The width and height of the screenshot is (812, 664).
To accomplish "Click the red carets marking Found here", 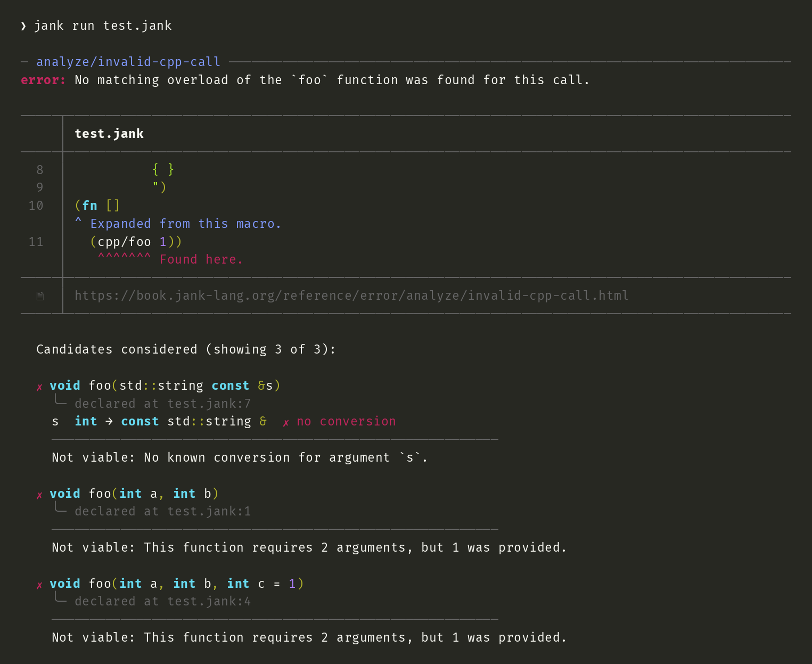I will [125, 258].
